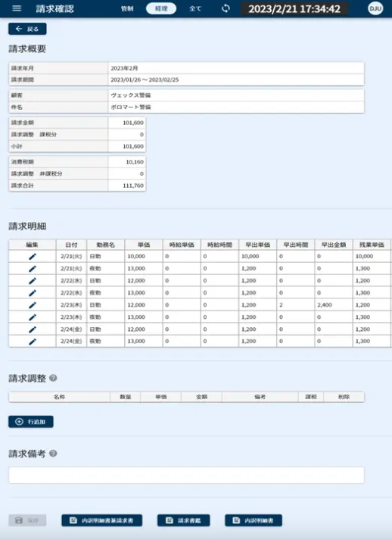The image size is (392, 540).
Task: Click the 編集 column header
Action: [x=32, y=245]
